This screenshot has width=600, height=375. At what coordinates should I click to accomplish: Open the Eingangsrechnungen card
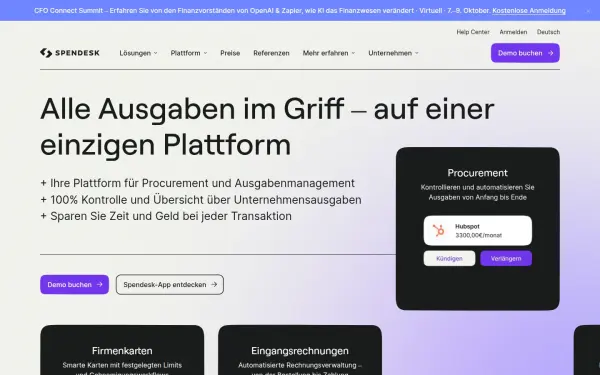point(300,350)
